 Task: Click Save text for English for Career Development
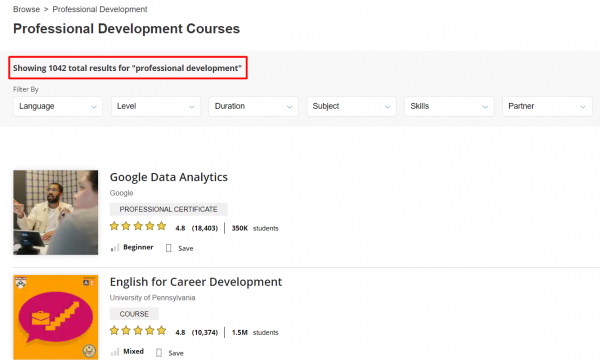click(x=176, y=353)
